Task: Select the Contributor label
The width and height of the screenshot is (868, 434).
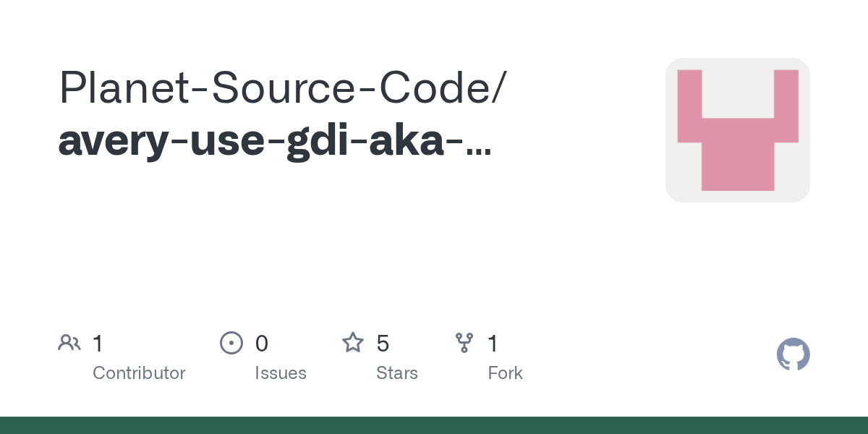Action: coord(139,373)
